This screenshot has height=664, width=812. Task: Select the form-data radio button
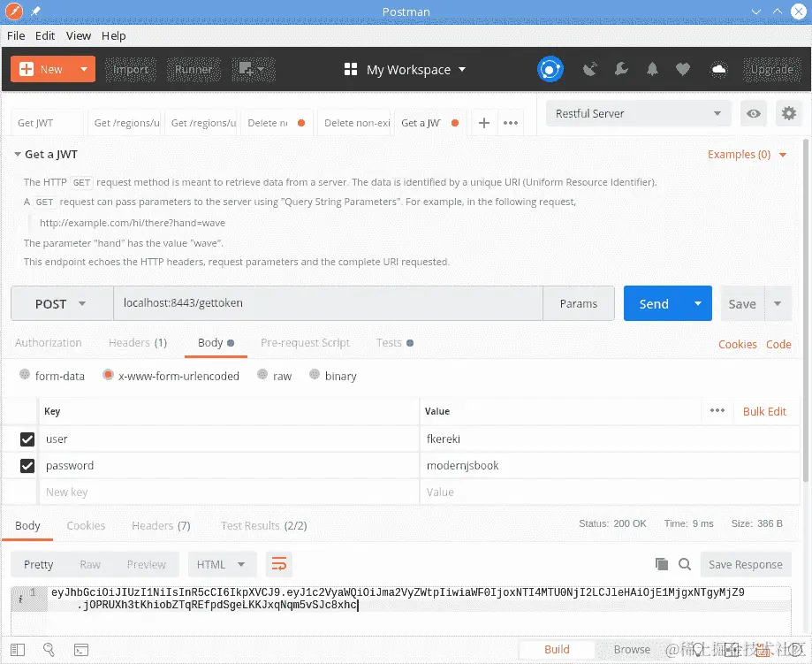25,374
